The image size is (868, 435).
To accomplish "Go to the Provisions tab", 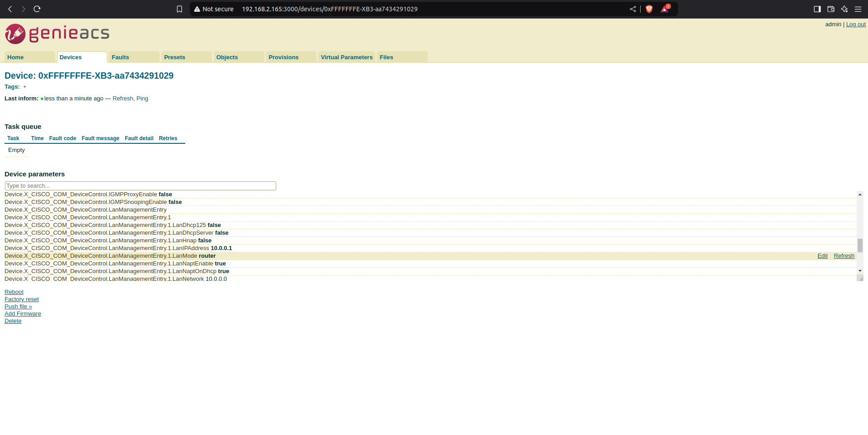I will tap(283, 57).
